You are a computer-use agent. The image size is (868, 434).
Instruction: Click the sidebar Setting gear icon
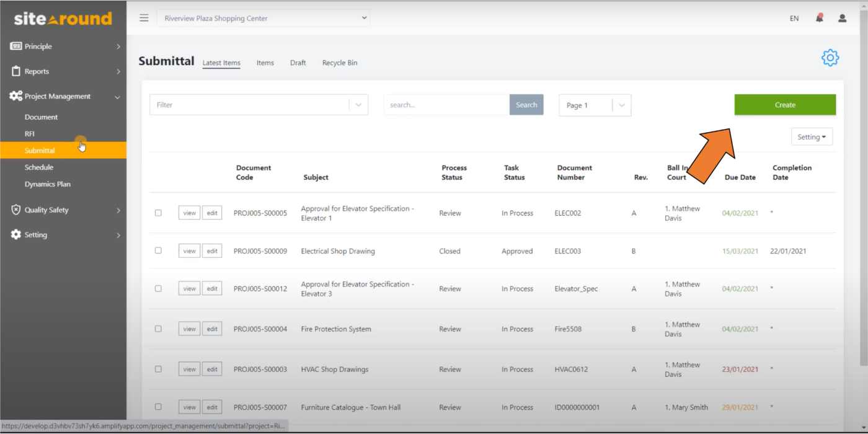click(x=16, y=234)
